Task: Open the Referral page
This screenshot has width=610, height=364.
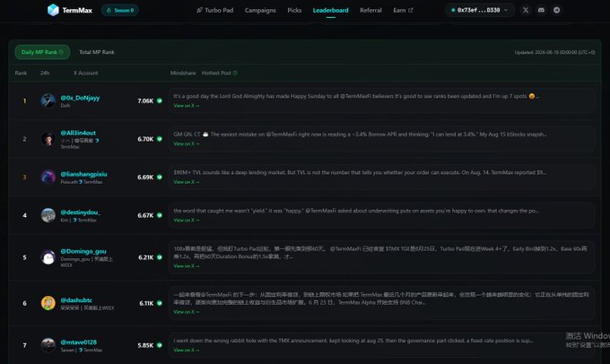Action: [370, 10]
